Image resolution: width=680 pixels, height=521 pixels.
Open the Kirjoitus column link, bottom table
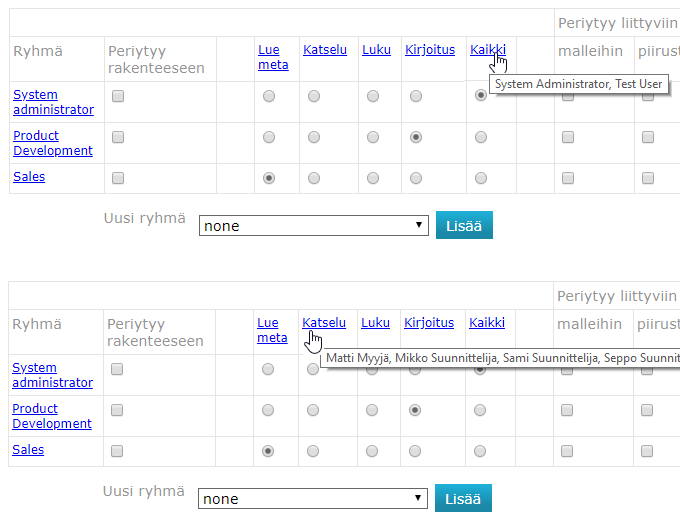pyautogui.click(x=429, y=323)
